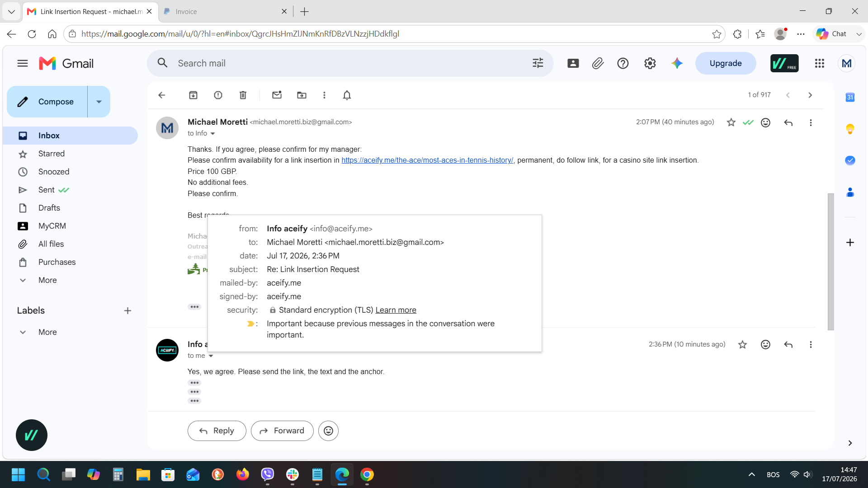Expand the Copilot Chat dropdown arrow
The height and width of the screenshot is (488, 868).
859,34
